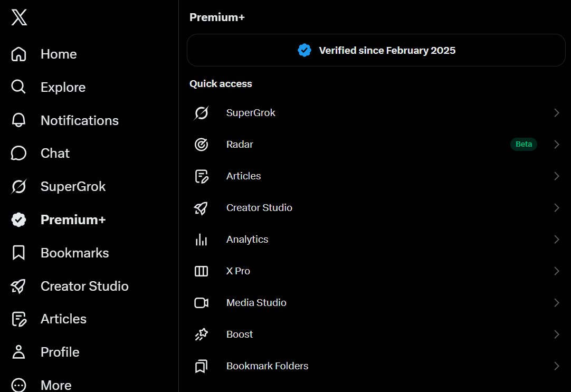Go to Home in the sidebar
Image resolution: width=571 pixels, height=392 pixels.
point(59,54)
